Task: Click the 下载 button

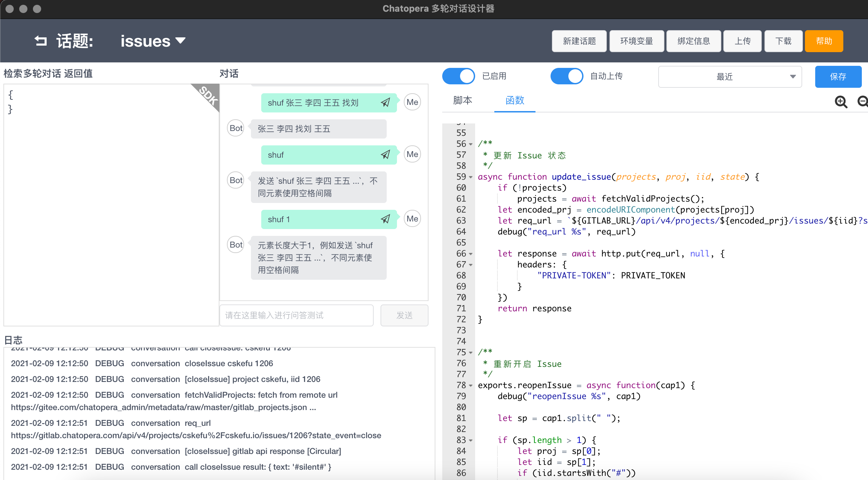Action: point(783,41)
